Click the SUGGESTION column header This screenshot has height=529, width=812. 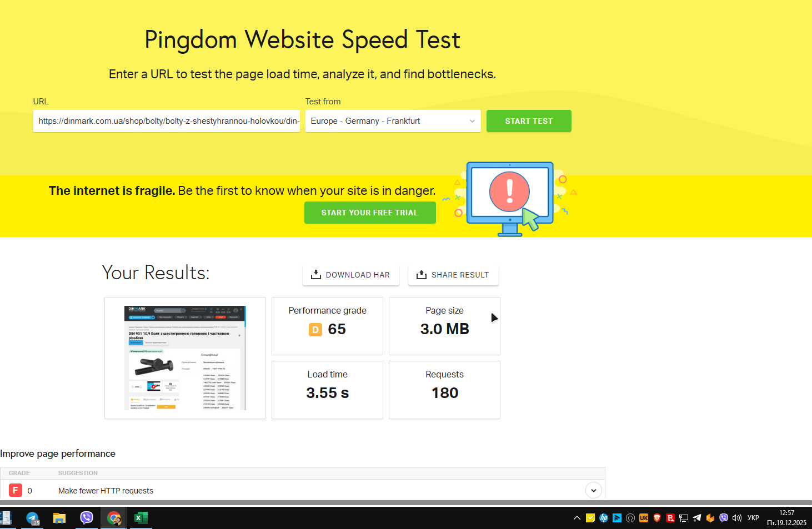(x=78, y=473)
